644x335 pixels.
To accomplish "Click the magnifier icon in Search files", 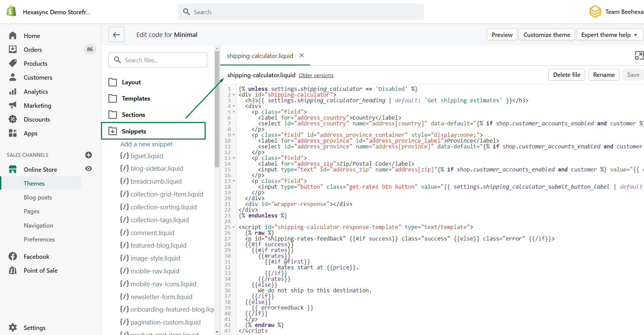I will tap(117, 60).
